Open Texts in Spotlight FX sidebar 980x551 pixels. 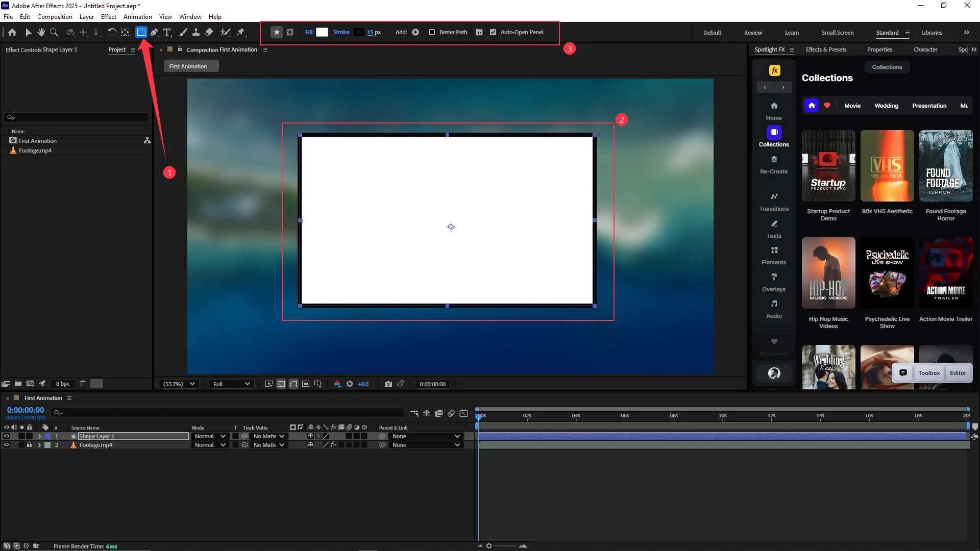[x=774, y=229]
